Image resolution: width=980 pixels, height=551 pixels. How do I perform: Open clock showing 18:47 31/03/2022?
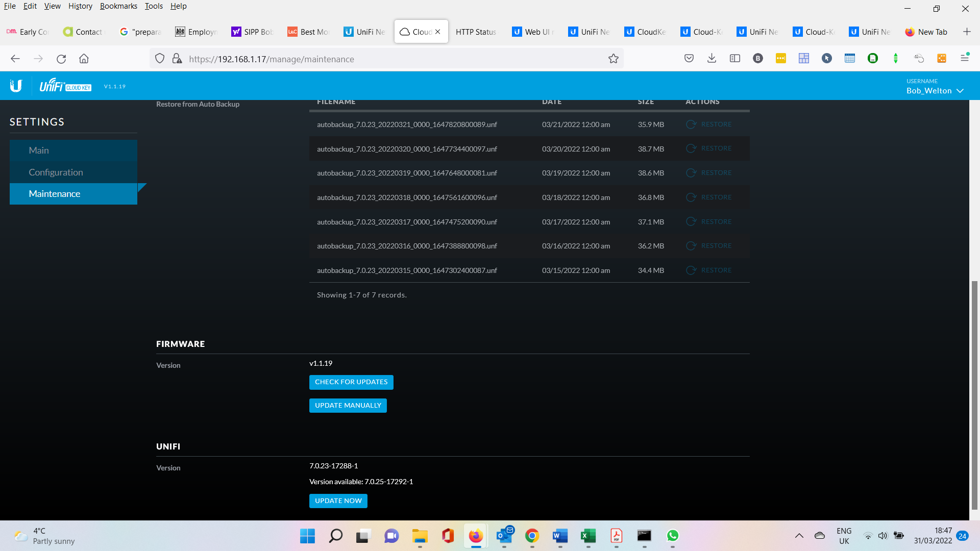tap(933, 536)
